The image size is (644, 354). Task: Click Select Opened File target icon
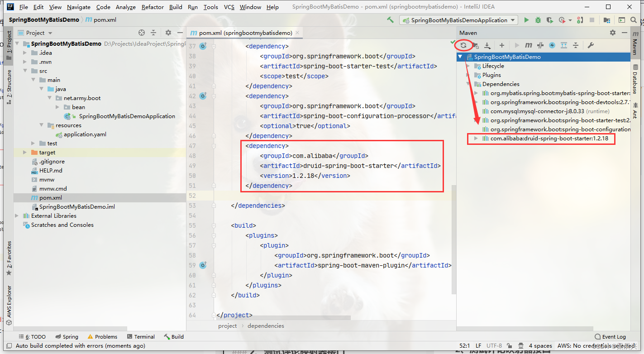click(142, 33)
